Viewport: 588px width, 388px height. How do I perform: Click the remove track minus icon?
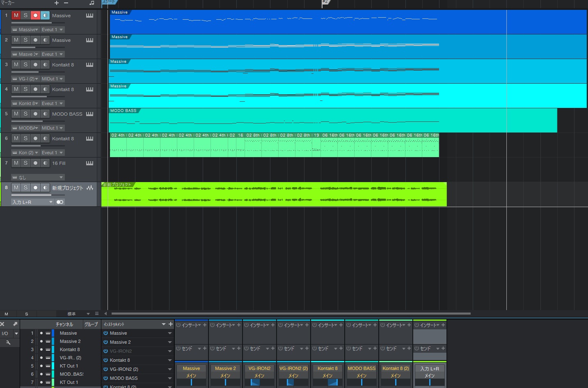point(66,3)
